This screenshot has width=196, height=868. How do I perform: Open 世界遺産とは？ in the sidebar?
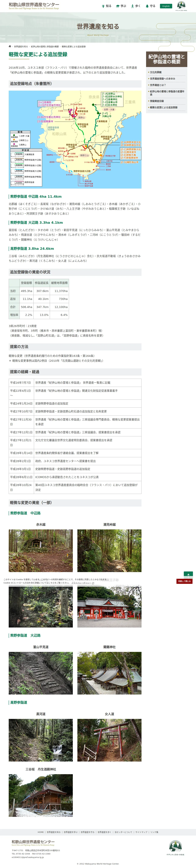tap(158, 85)
